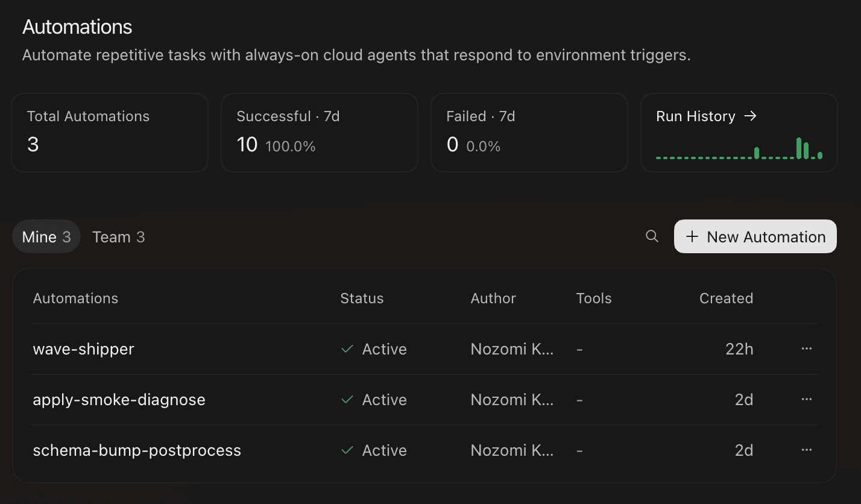
Task: Switch to the Team tab
Action: coord(118,237)
